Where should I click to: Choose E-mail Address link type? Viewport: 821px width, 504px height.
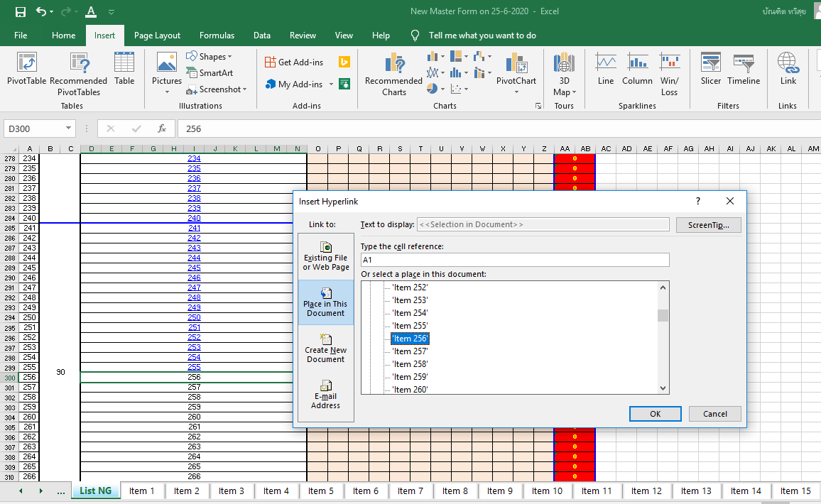(x=326, y=395)
